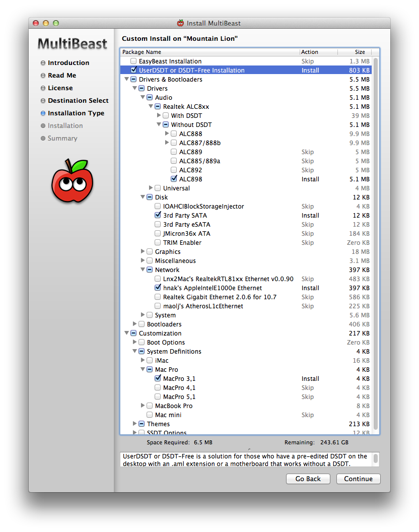Click the MultiBeast icon in title bar
The width and height of the screenshot is (419, 532).
[181, 23]
